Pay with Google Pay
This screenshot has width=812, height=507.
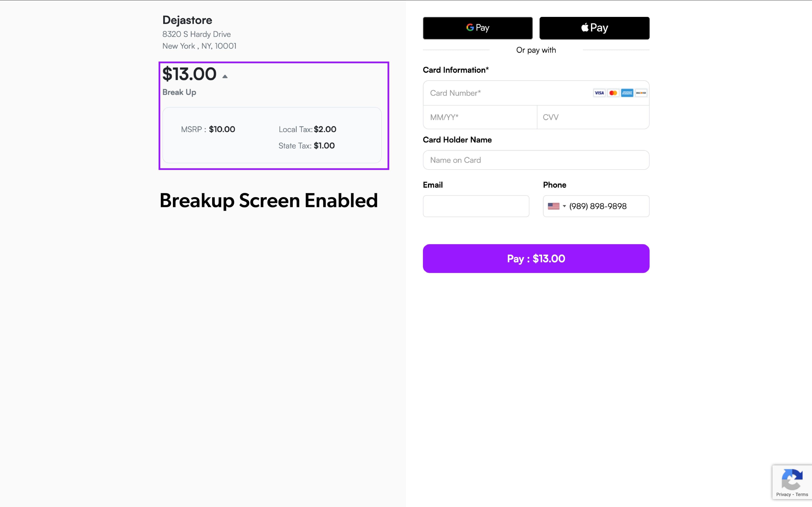click(477, 28)
